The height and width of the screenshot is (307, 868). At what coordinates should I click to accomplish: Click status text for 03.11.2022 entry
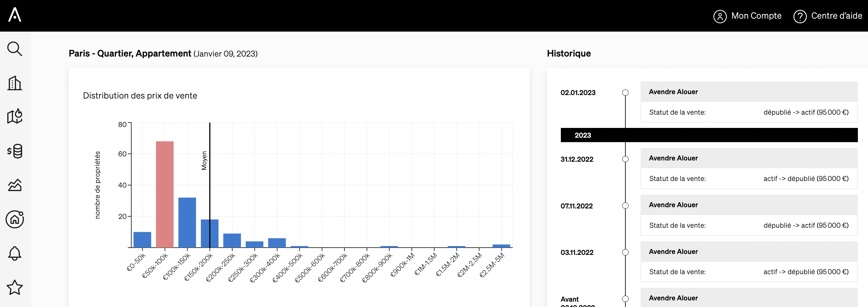tap(806, 272)
